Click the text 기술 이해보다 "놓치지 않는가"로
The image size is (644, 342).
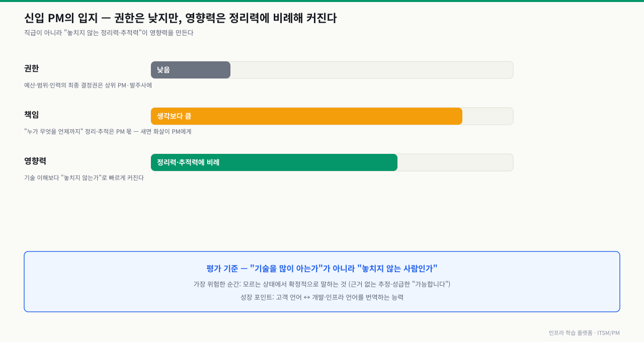click(x=84, y=178)
